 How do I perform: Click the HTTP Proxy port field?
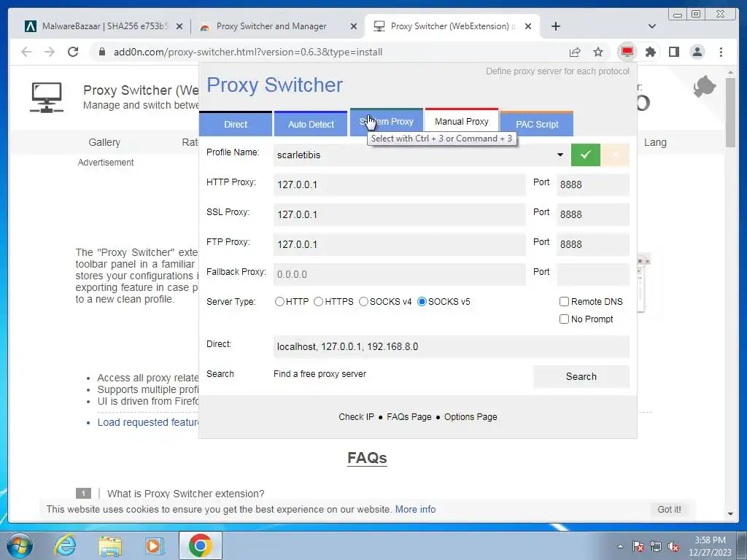(592, 184)
